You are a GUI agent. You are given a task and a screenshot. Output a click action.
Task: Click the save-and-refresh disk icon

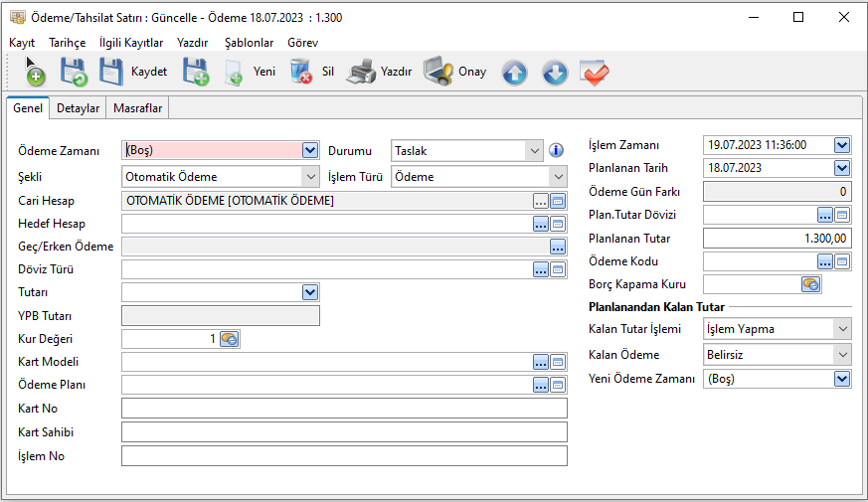click(74, 72)
